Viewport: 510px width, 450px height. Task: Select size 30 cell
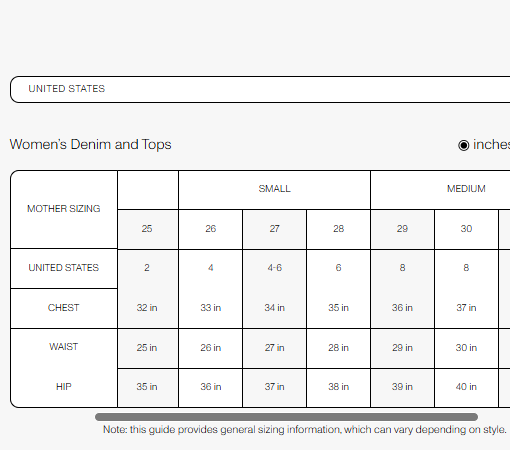click(466, 229)
